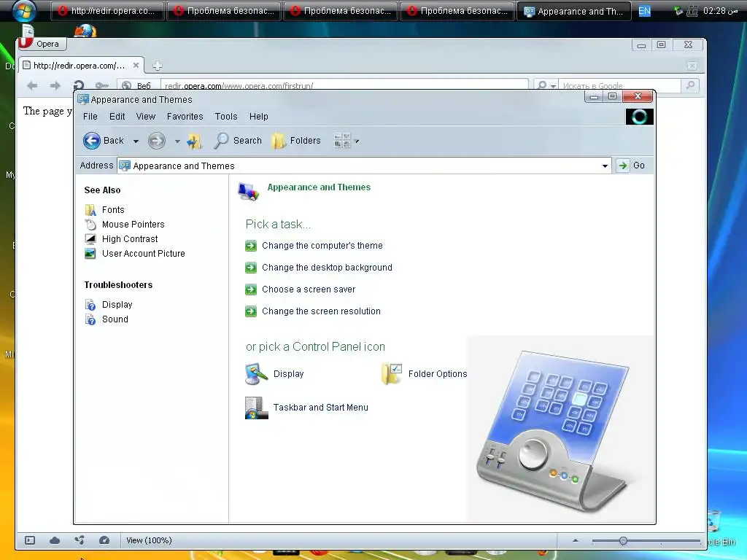Click Opera search magnifier button
Screen dimensions: 747x560
pos(690,85)
